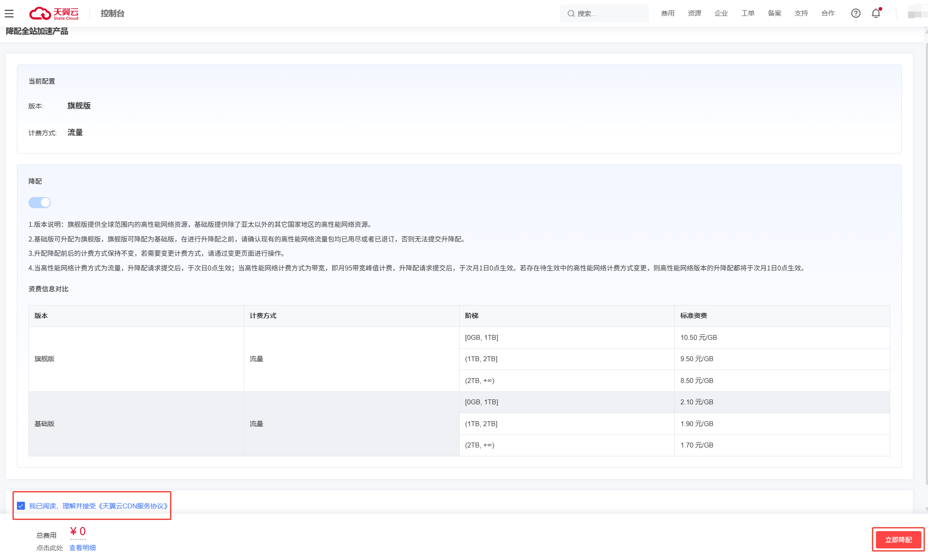
Task: Open the 资源 top menu
Action: click(694, 13)
